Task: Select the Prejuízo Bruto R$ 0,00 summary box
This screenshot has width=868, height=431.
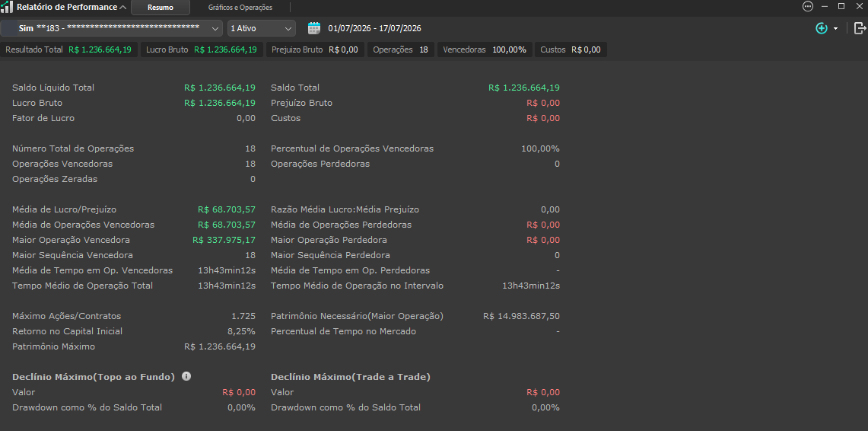Action: coord(315,49)
